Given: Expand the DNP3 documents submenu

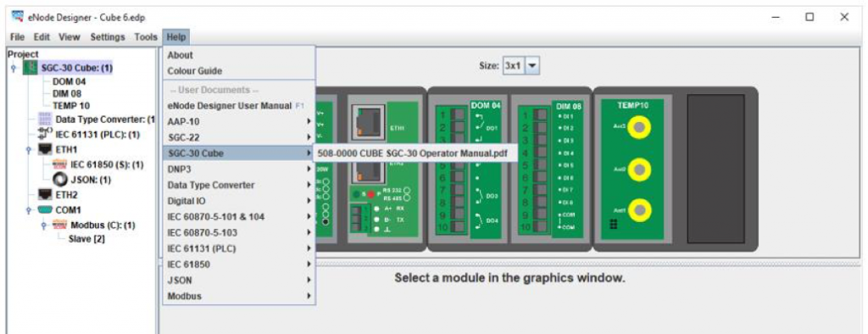Looking at the screenshot, I should click(x=239, y=169).
